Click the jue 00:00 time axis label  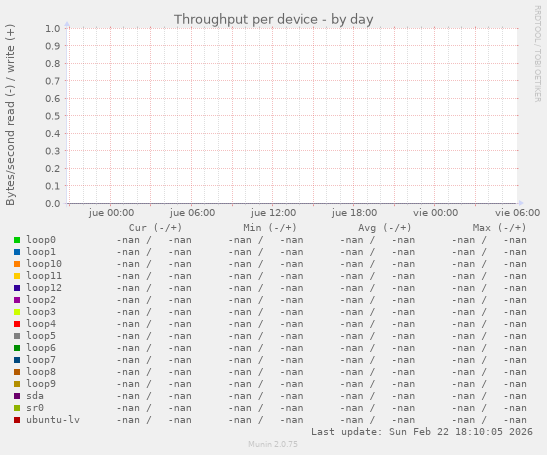coord(111,213)
